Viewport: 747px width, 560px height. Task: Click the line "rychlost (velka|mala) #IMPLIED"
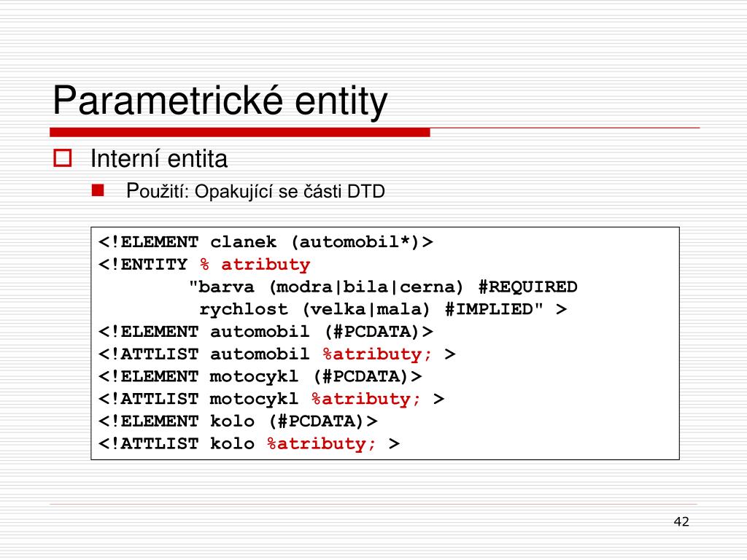[x=383, y=309]
